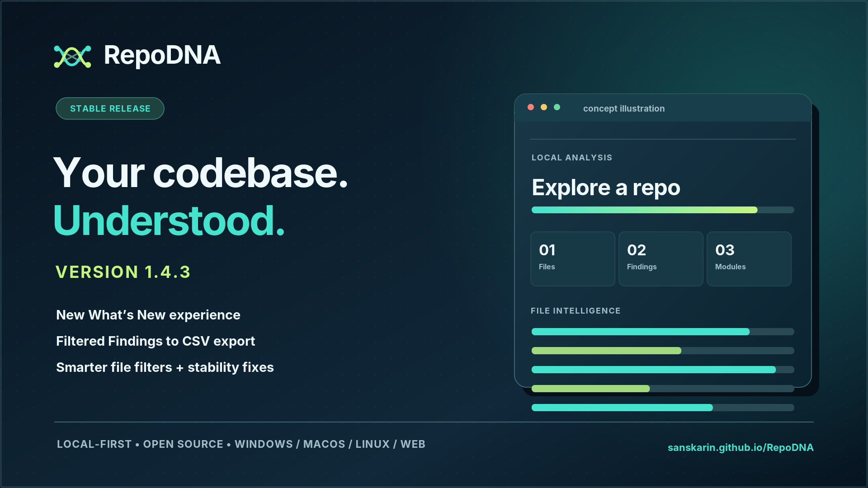This screenshot has height=488, width=868.
Task: Click the Explore a repo heading
Action: point(606,188)
